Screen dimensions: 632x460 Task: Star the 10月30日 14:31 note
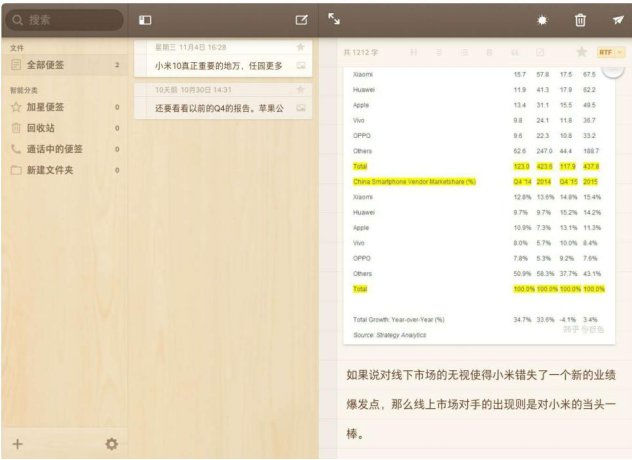click(300, 90)
